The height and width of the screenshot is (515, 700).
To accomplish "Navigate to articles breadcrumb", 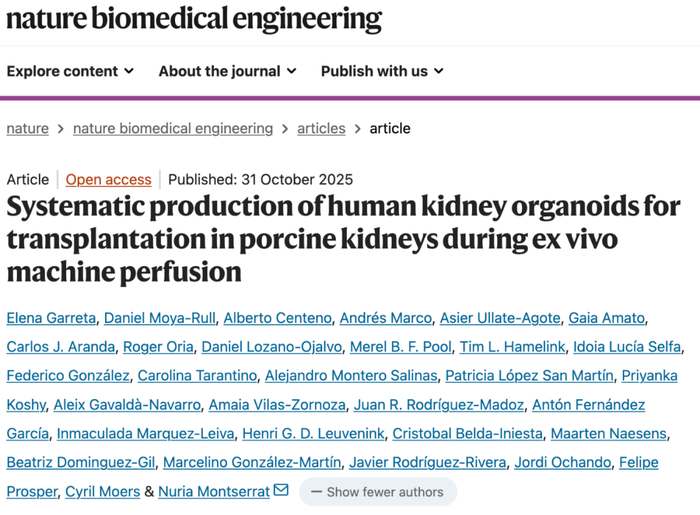I will pos(321,128).
